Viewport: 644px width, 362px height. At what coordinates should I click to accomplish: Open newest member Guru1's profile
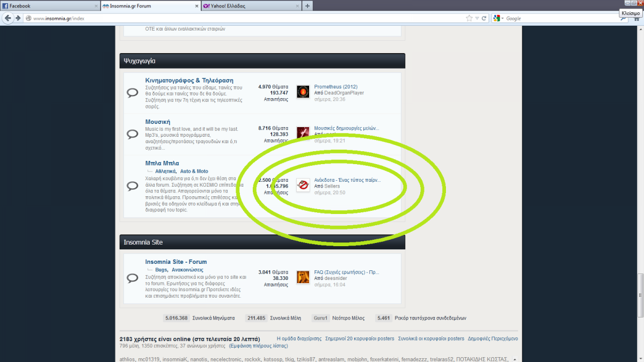(320, 318)
